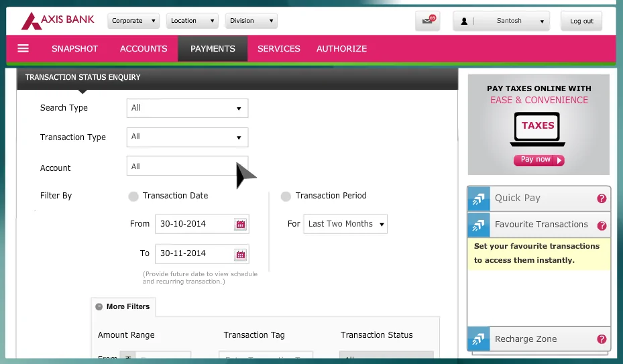
Task: Click the Favourite Transactions arrow icon
Action: point(479,225)
